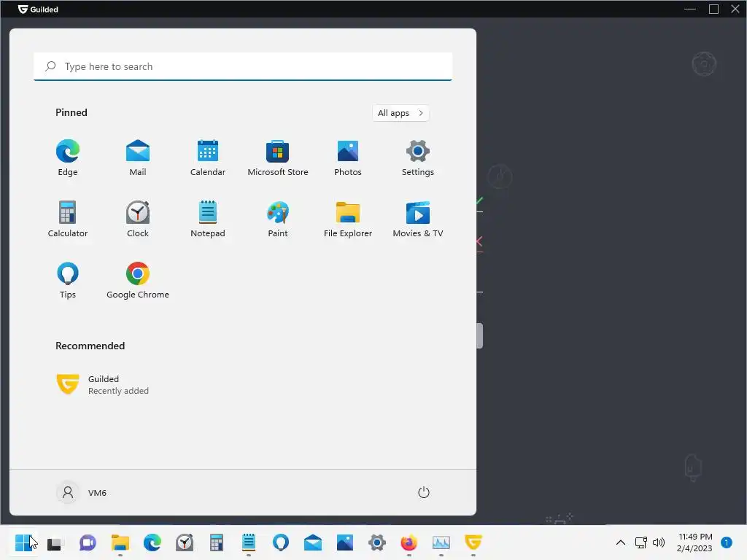Open Task View on the taskbar
The width and height of the screenshot is (747, 560).
point(55,542)
